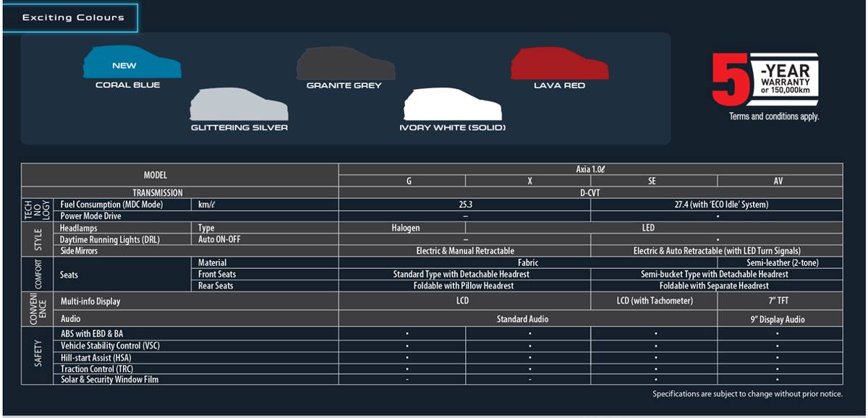Click the 'IVORY WHITE (SOLID)' label
The width and height of the screenshot is (868, 418).
(x=453, y=128)
